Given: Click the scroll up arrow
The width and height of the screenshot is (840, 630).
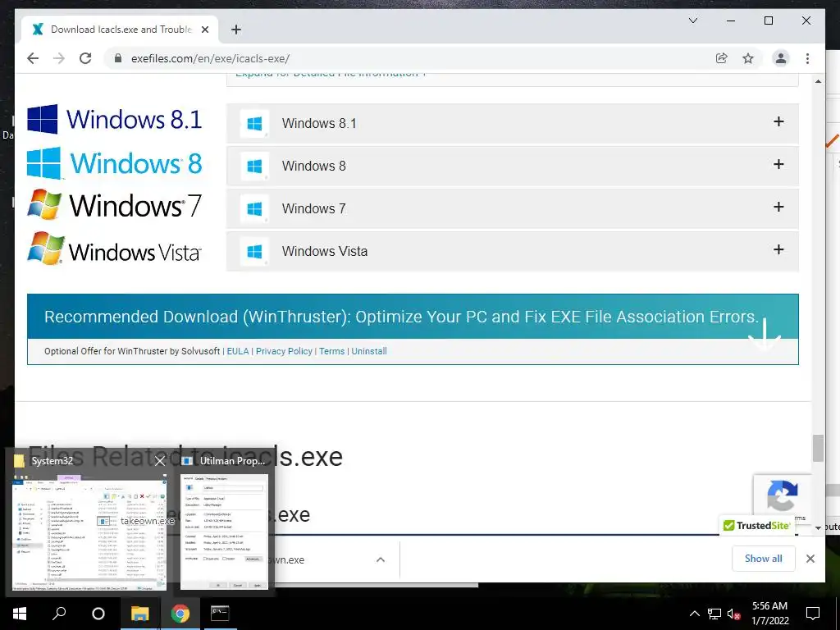Looking at the screenshot, I should point(818,82).
